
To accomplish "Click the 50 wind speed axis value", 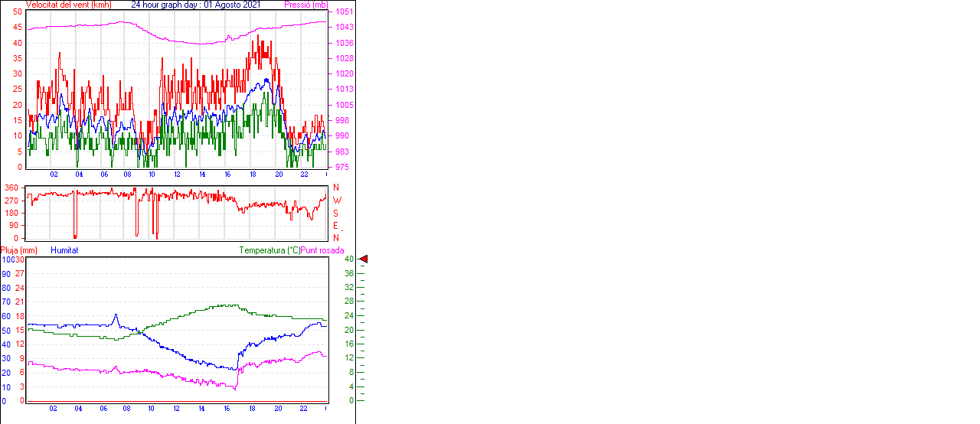I will pos(17,12).
